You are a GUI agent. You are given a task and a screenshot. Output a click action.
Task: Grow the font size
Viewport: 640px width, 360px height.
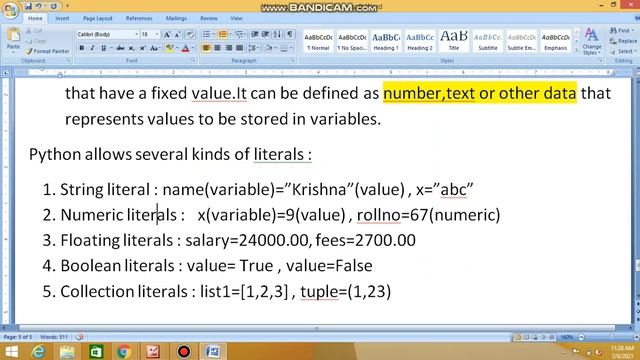(x=167, y=35)
